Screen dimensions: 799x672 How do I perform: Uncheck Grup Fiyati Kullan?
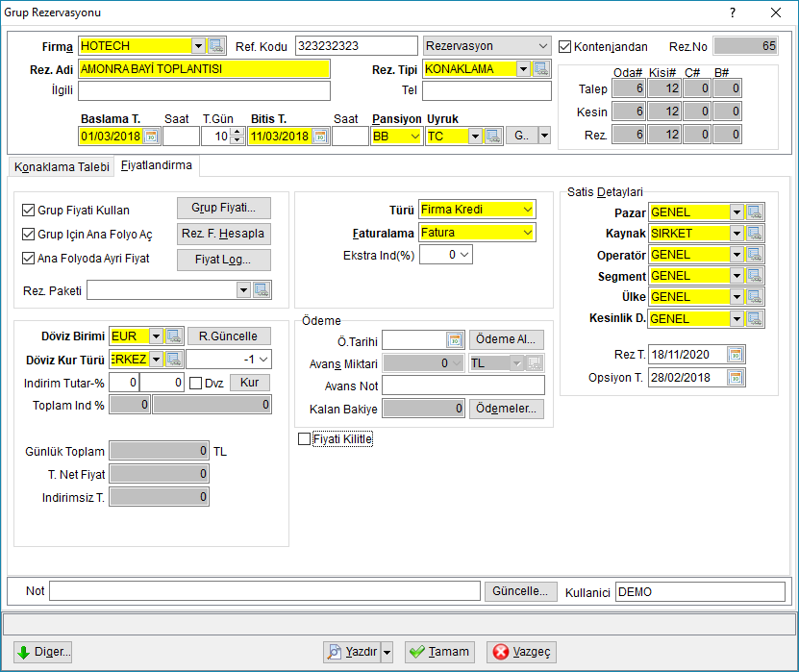click(x=28, y=210)
